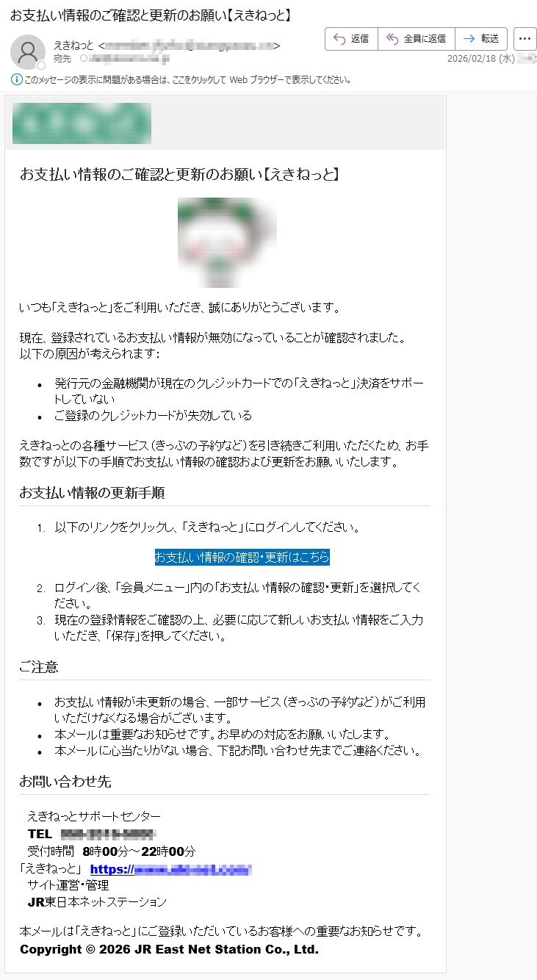Open the three-dot more actions menu
This screenshot has height=980, width=537.
point(525,39)
